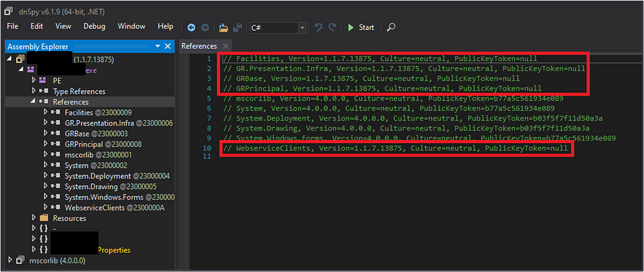Image resolution: width=644 pixels, height=272 pixels.
Task: Click the Undo toolbar icon
Action: 318,28
